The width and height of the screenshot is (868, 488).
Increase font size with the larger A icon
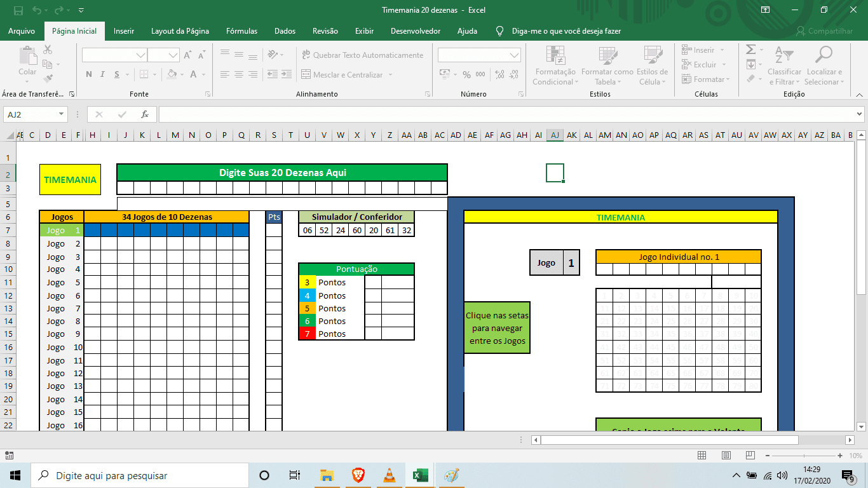(187, 55)
